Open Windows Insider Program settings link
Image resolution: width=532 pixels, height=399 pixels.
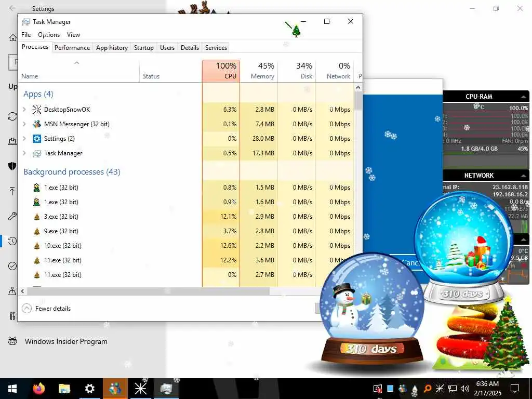tap(66, 341)
